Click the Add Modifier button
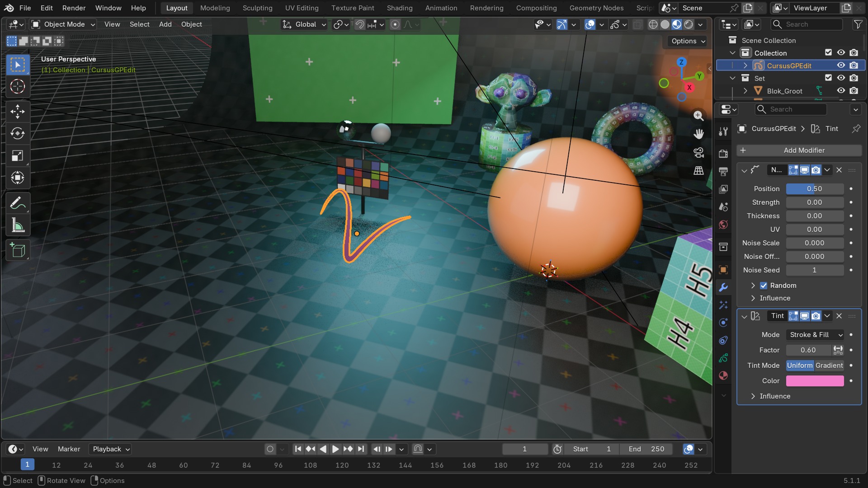This screenshot has height=488, width=868. (x=799, y=150)
